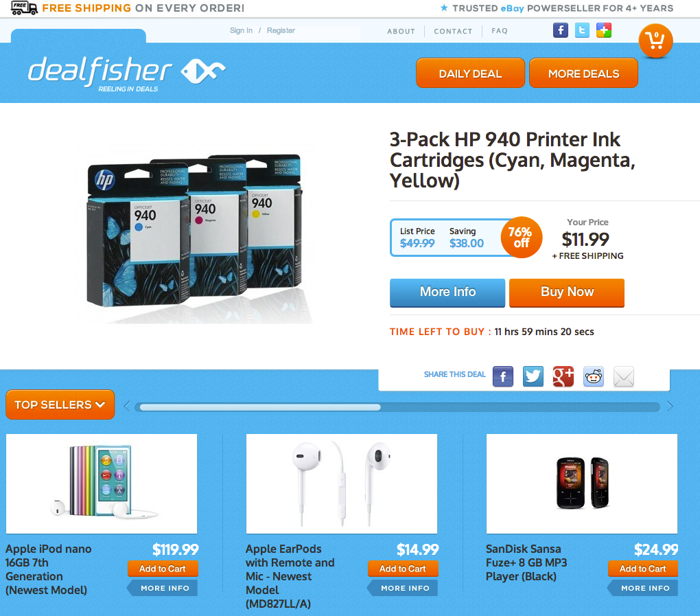
Task: Open the FAQ menu link
Action: (x=500, y=31)
